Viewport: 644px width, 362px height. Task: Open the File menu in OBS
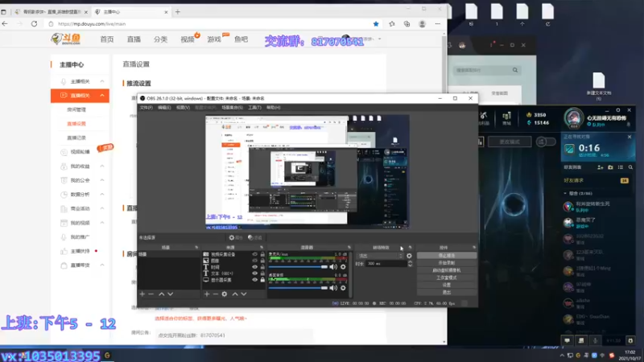coord(146,108)
